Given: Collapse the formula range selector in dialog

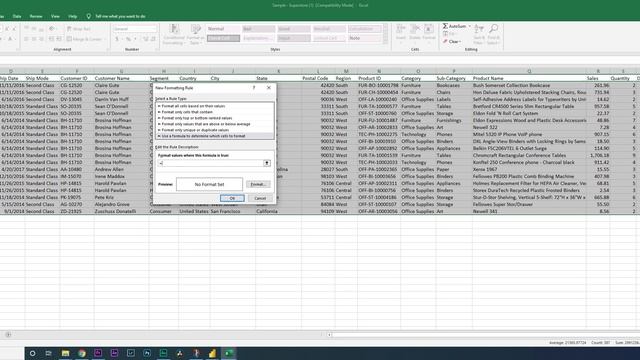Looking at the screenshot, I should click(267, 163).
